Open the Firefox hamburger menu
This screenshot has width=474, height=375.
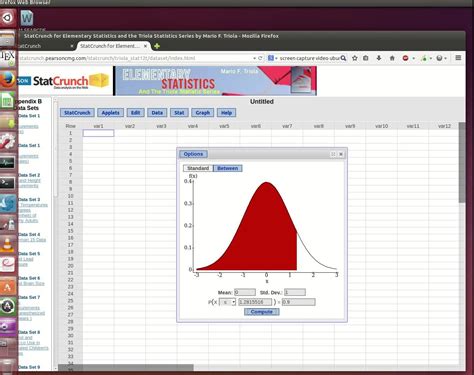tap(458, 58)
